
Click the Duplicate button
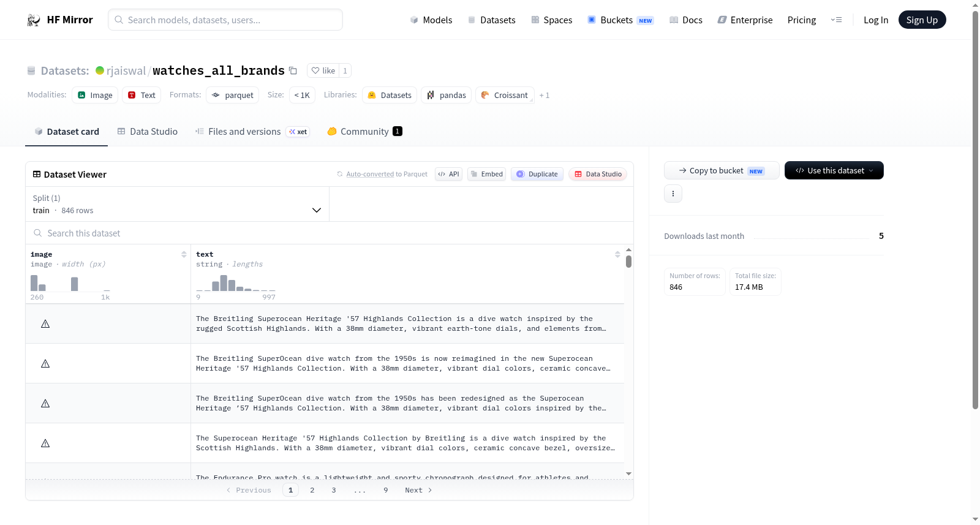(537, 174)
